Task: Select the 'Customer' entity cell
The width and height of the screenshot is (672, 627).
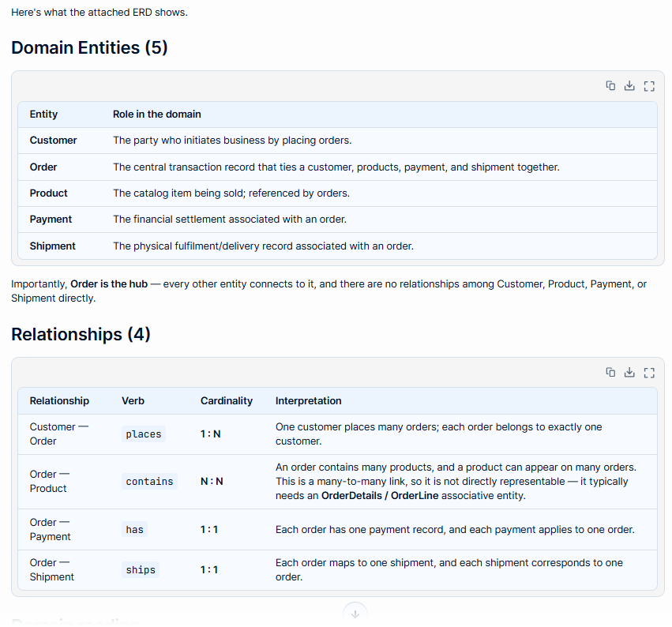Action: click(53, 140)
